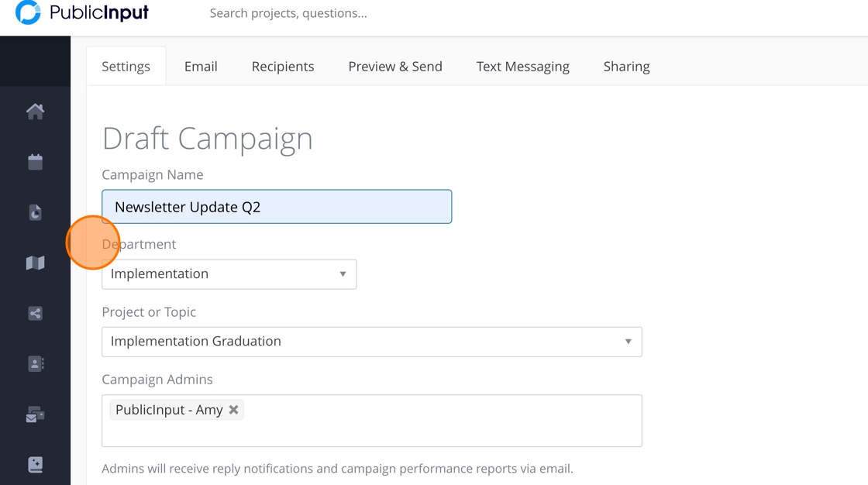Remove PublicInput - Amy admin tag

click(233, 410)
